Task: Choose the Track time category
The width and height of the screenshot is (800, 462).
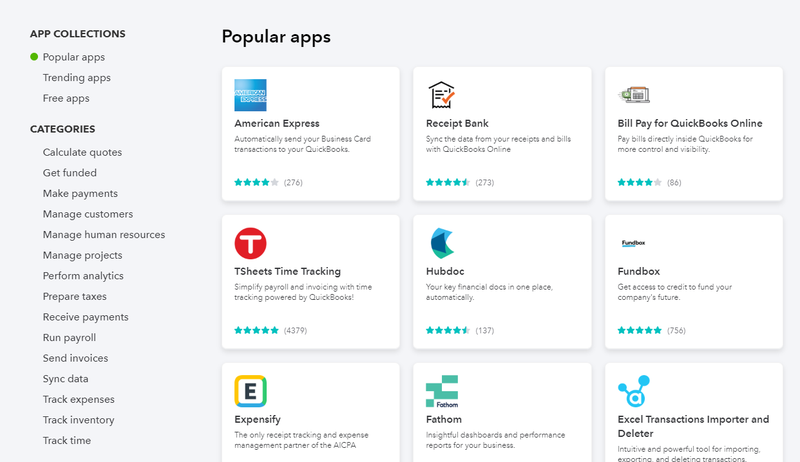Action: 67,441
